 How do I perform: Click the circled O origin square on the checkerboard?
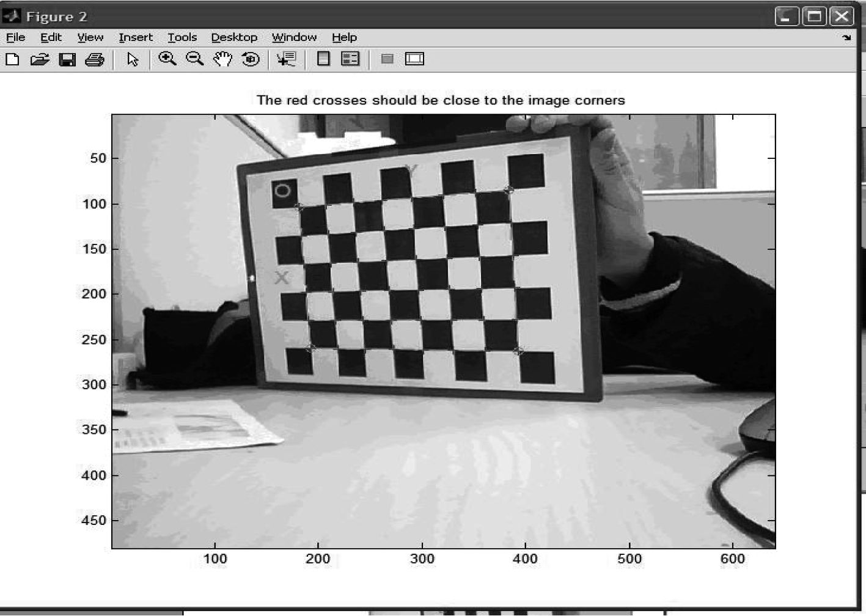point(283,191)
